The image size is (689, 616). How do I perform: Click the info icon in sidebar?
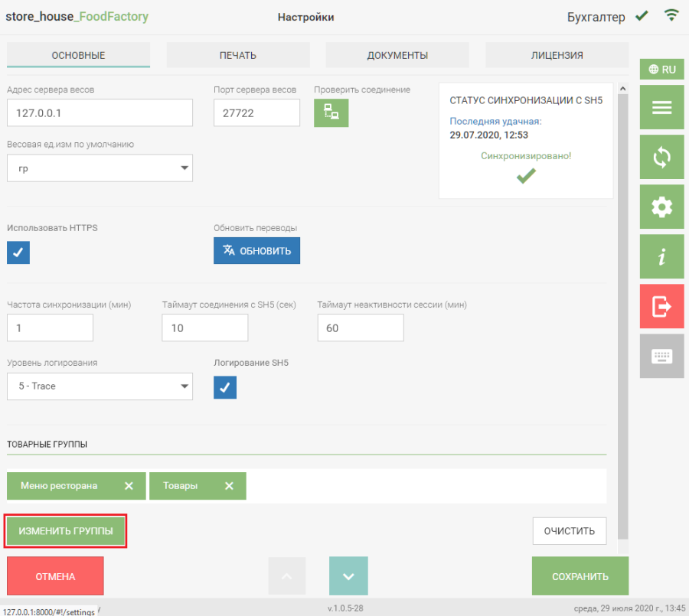coord(661,256)
